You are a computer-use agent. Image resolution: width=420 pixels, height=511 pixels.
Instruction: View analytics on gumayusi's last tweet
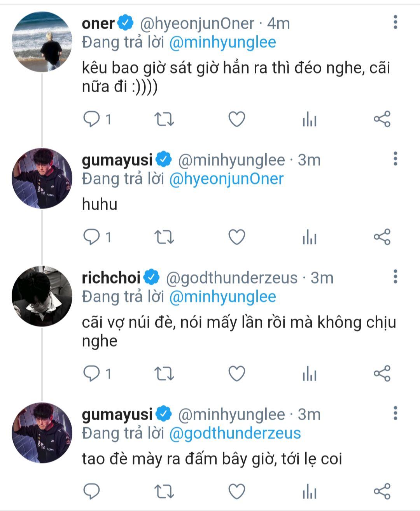click(310, 492)
